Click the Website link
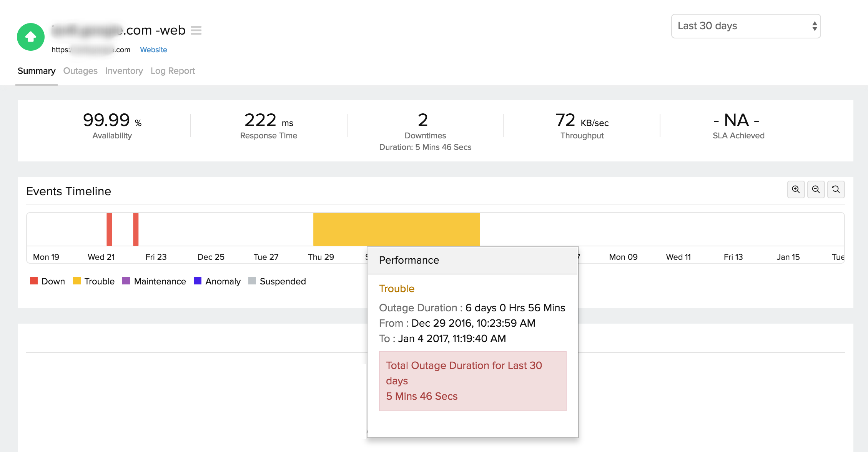The width and height of the screenshot is (868, 452). (x=153, y=50)
